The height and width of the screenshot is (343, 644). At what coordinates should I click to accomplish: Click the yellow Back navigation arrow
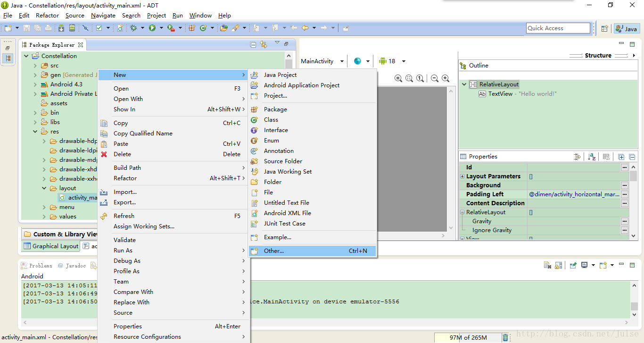[x=305, y=28]
